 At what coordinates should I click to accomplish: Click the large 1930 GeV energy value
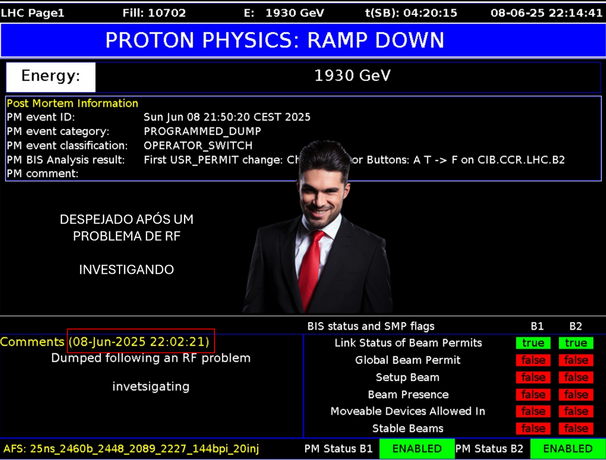point(352,76)
